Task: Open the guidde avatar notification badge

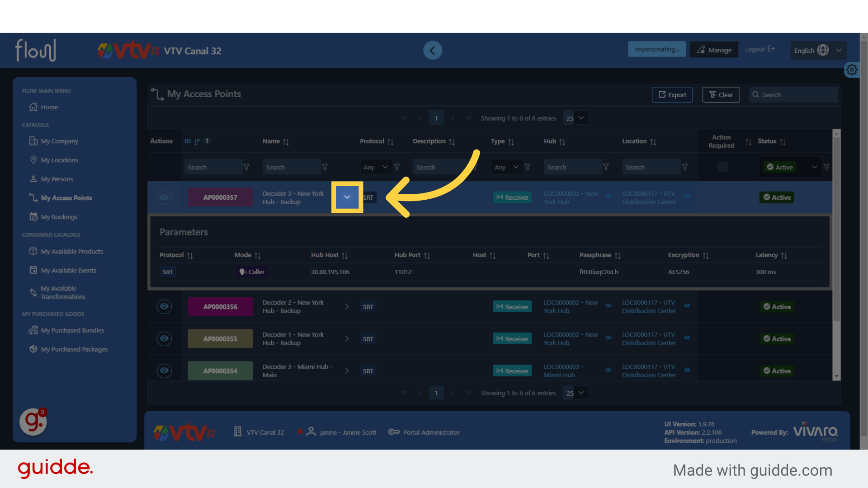Action: (x=42, y=412)
